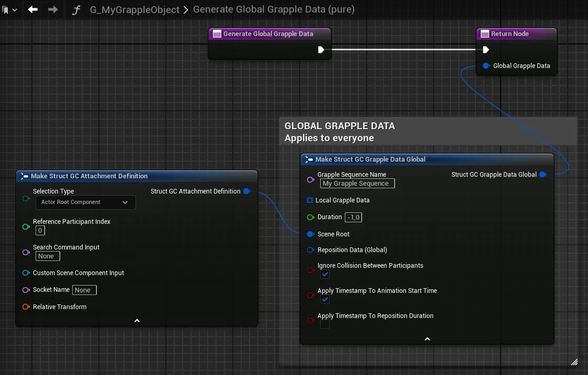Click the forward navigation arrow
The height and width of the screenshot is (375, 588).
53,9
